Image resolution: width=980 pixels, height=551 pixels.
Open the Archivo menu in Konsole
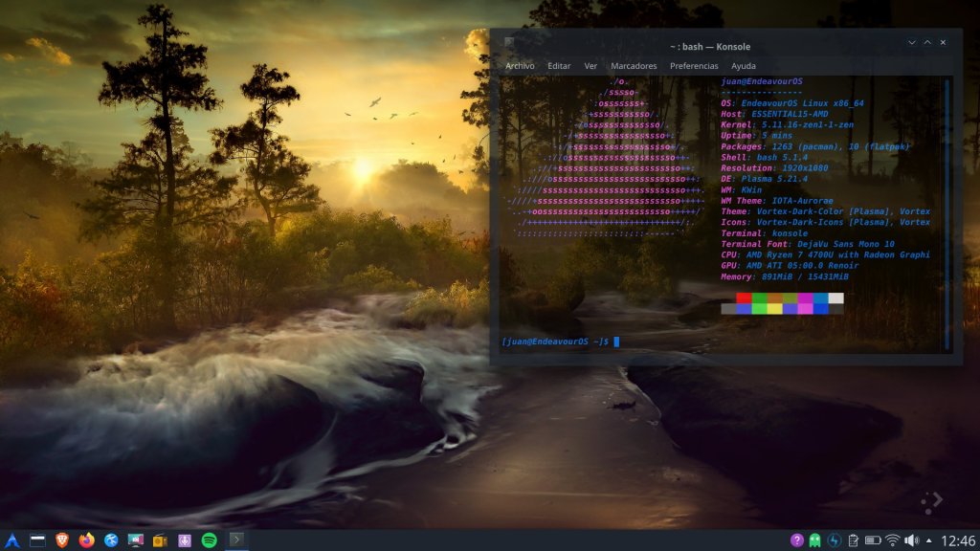[x=520, y=66]
